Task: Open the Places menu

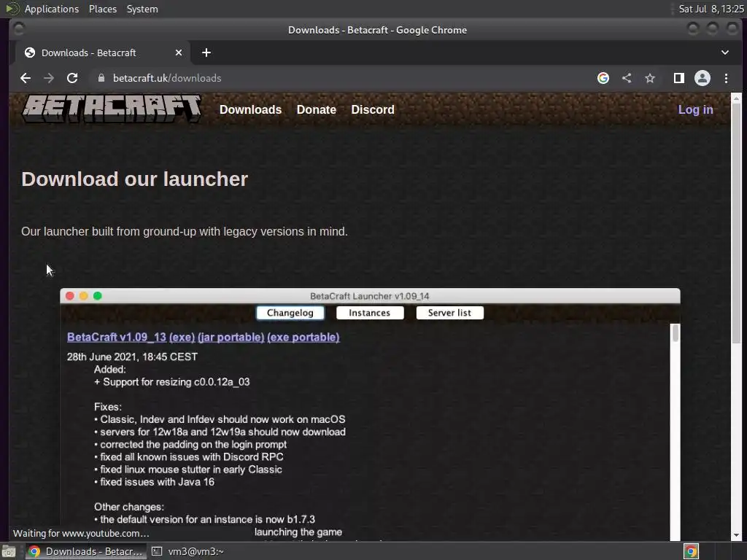Action: click(x=103, y=9)
